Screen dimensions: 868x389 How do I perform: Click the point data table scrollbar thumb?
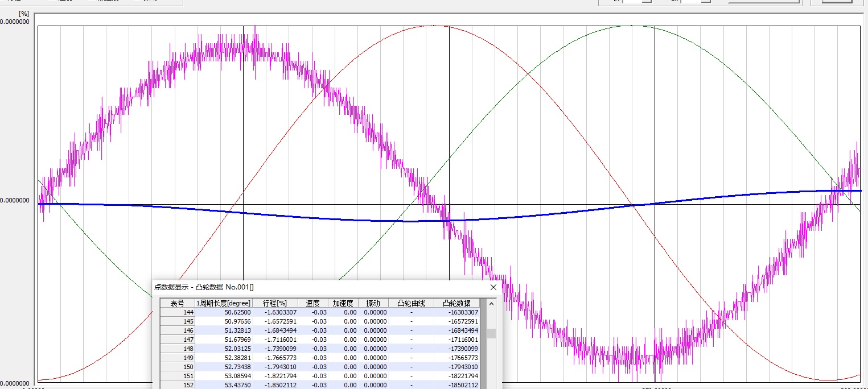491,333
